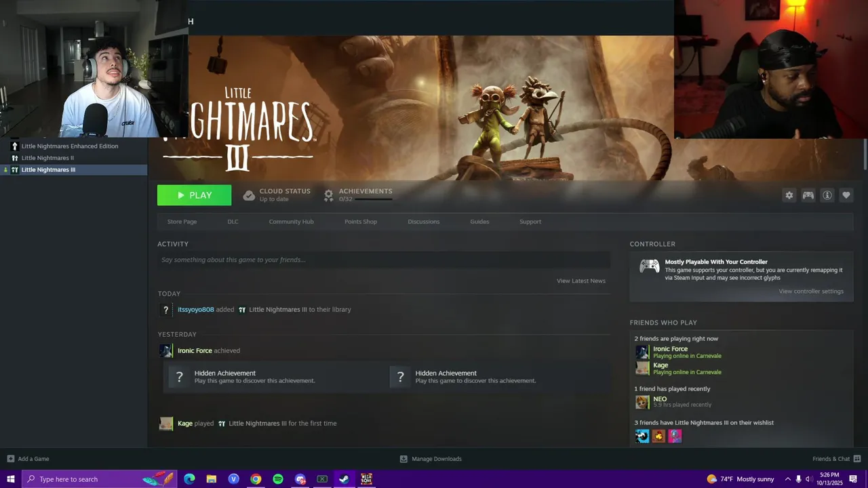
Task: Open the DLC tab
Action: [233, 222]
